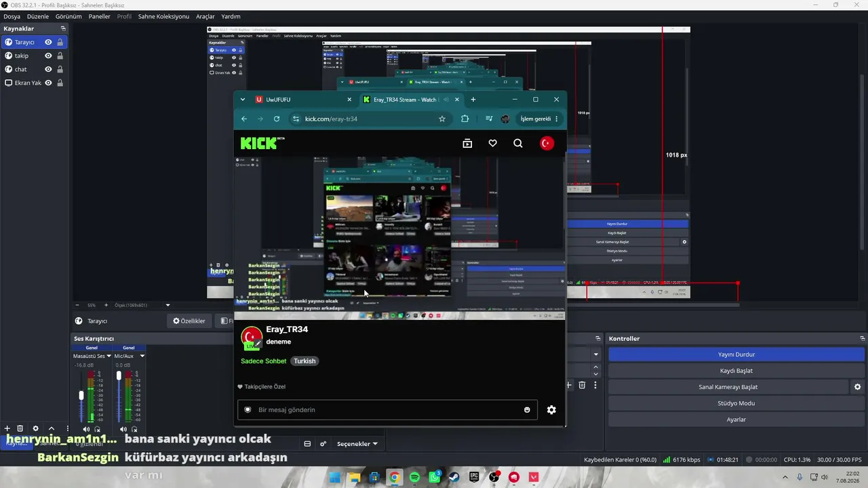Edit the Eray_TR34 stream info with pencil icon
Image resolution: width=868 pixels, height=488 pixels.
click(x=258, y=344)
